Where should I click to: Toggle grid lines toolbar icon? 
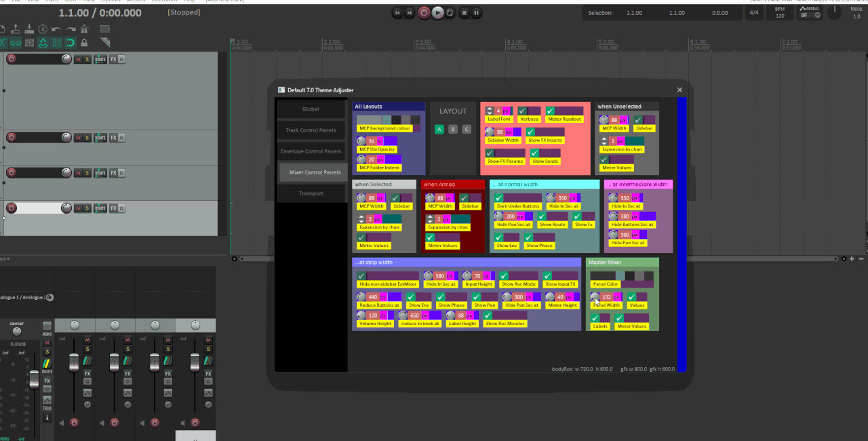(57, 43)
